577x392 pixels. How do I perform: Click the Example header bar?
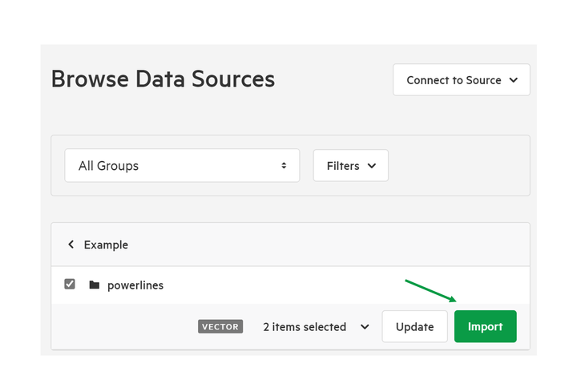pyautogui.click(x=290, y=244)
